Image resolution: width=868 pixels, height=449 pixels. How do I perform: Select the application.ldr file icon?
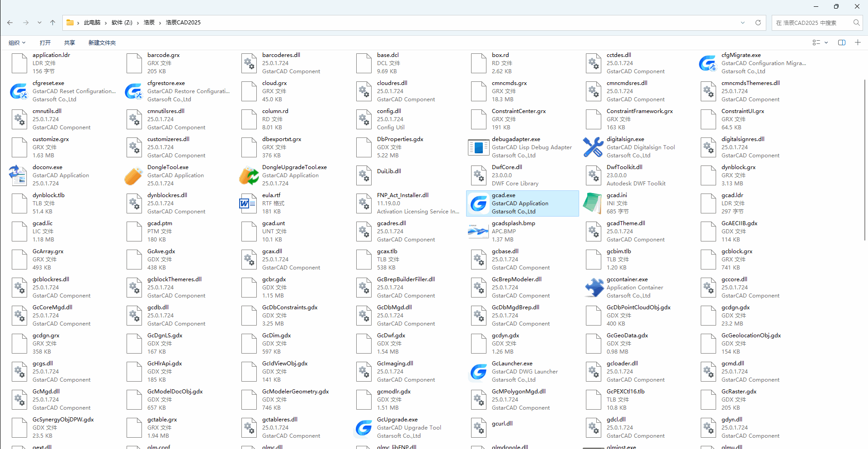pyautogui.click(x=19, y=63)
